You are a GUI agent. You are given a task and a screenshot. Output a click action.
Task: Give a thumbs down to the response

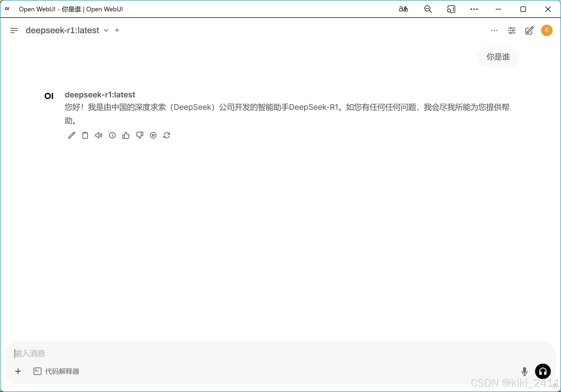pyautogui.click(x=140, y=135)
